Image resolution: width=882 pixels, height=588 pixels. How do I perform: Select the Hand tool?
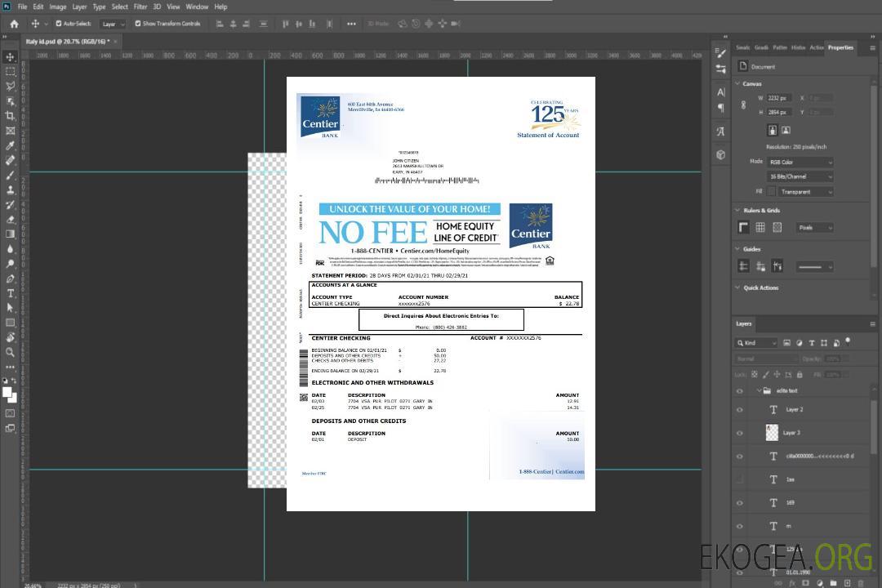[x=10, y=337]
